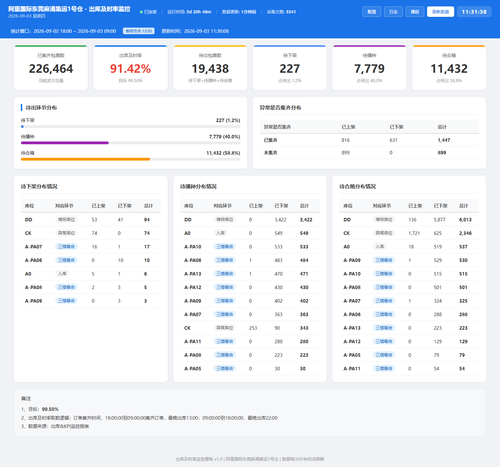Click the CK row total 74
Screen dimensions: 500x467
(x=147, y=233)
